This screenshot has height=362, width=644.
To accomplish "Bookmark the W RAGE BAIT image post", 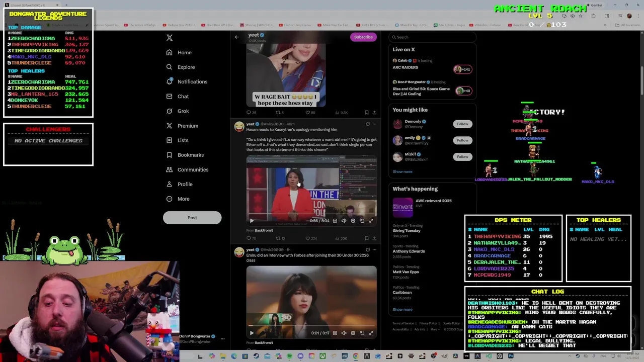I will [x=366, y=113].
